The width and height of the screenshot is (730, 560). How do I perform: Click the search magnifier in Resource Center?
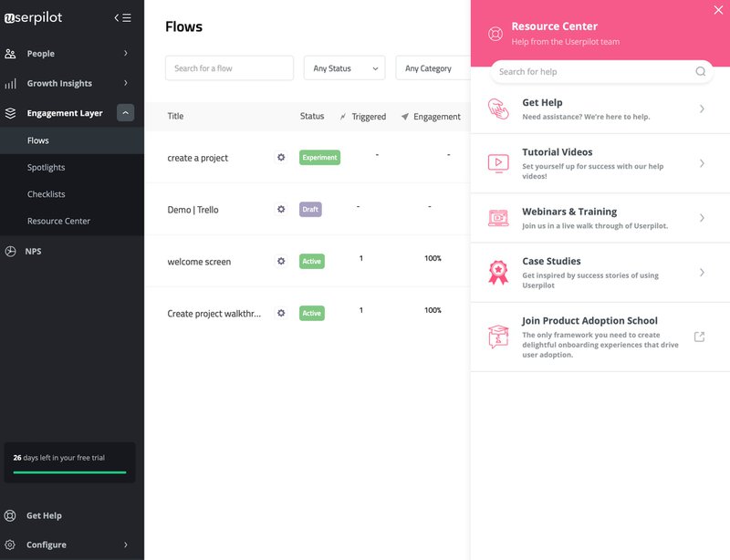tap(700, 70)
